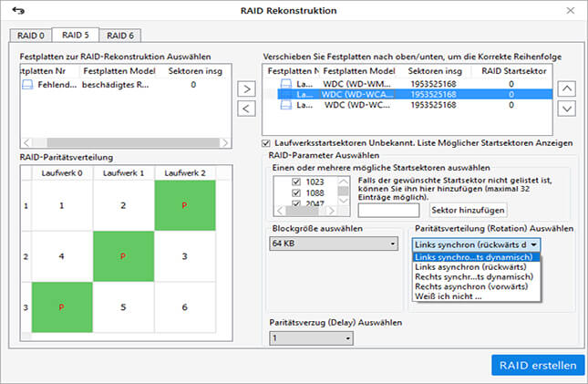588x384 pixels.
Task: Click the back arrow icon in title bar
Action: click(16, 10)
